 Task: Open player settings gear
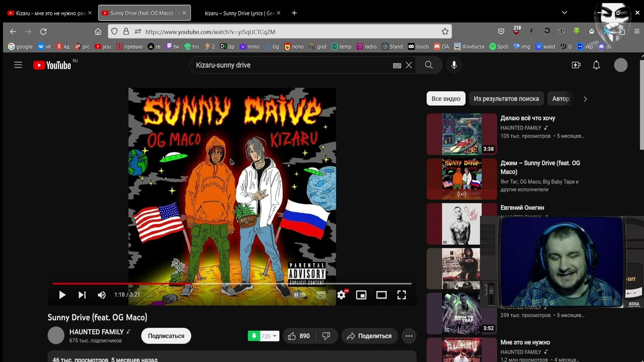[342, 295]
